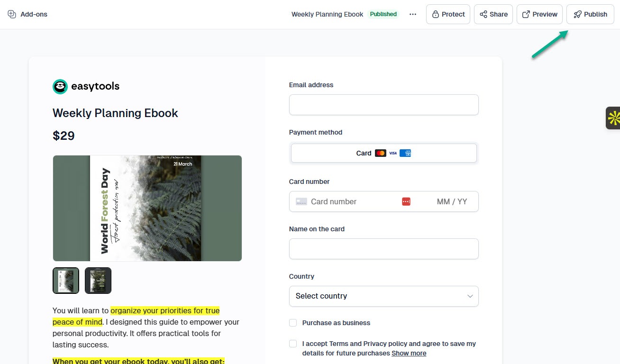Expand the terms with Show more
This screenshot has width=620, height=364.
pyautogui.click(x=409, y=353)
